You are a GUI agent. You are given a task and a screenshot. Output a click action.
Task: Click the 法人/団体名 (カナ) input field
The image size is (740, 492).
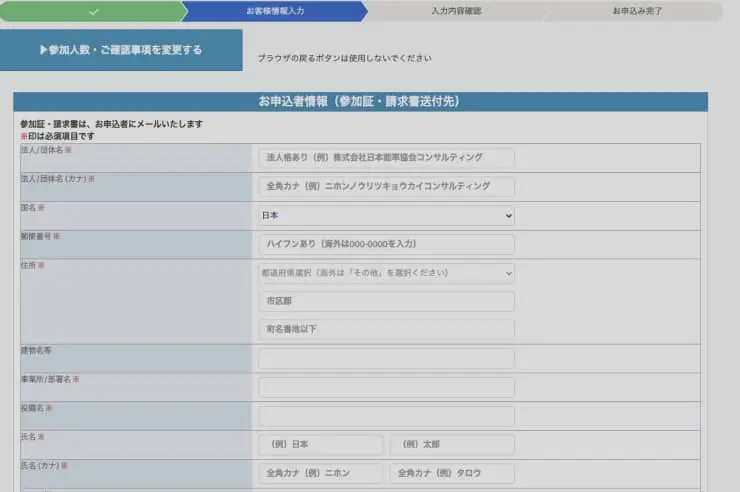pyautogui.click(x=386, y=187)
